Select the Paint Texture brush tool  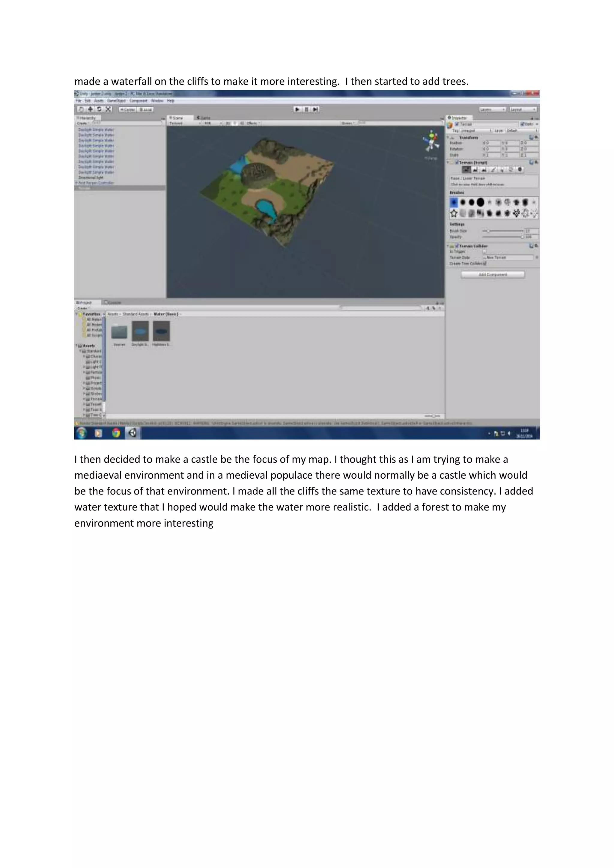493,170
